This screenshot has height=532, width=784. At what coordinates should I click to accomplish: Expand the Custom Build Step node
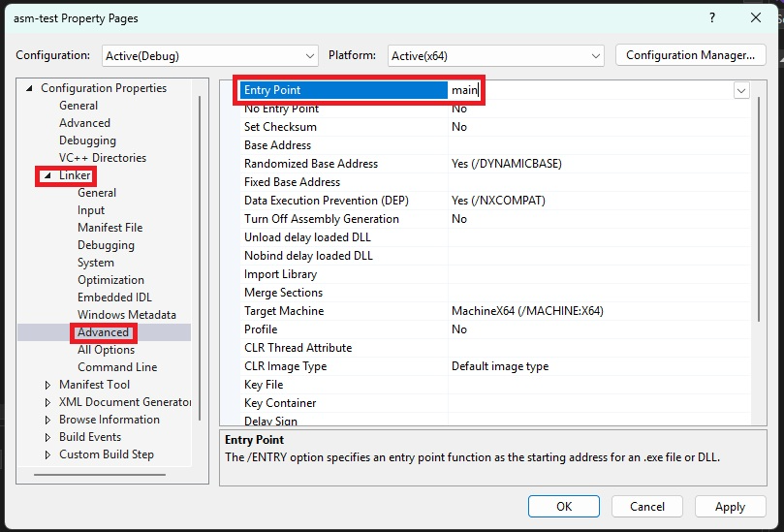click(48, 455)
